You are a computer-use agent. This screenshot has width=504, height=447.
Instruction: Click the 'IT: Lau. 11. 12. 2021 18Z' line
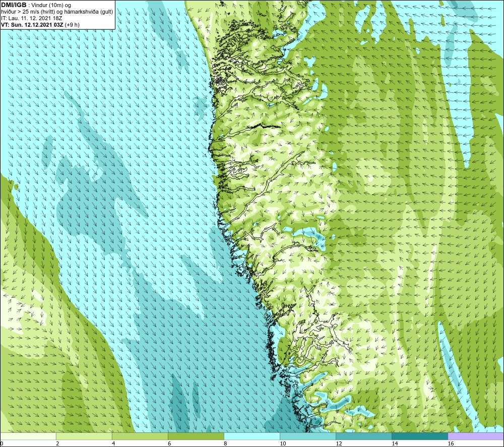31,18
